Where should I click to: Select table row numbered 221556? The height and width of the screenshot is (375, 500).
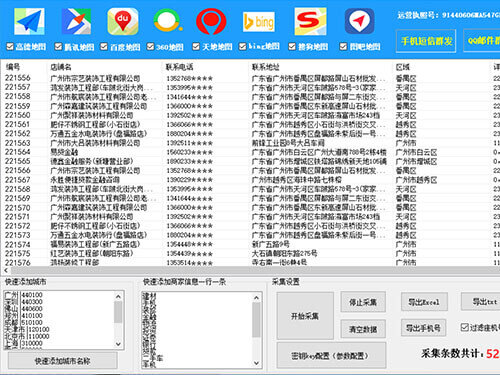pos(250,78)
